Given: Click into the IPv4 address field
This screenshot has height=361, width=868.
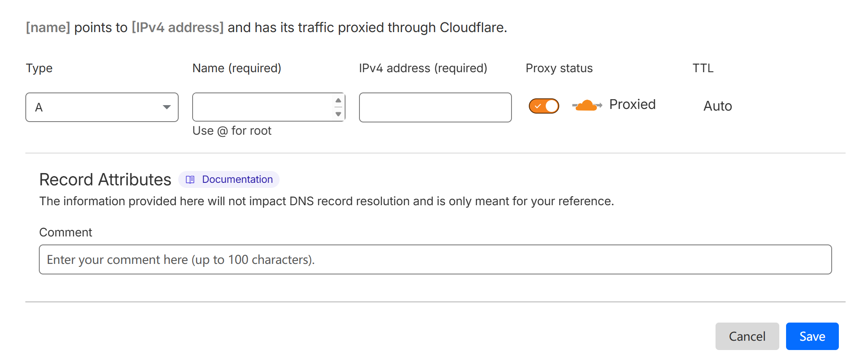Looking at the screenshot, I should pos(435,108).
